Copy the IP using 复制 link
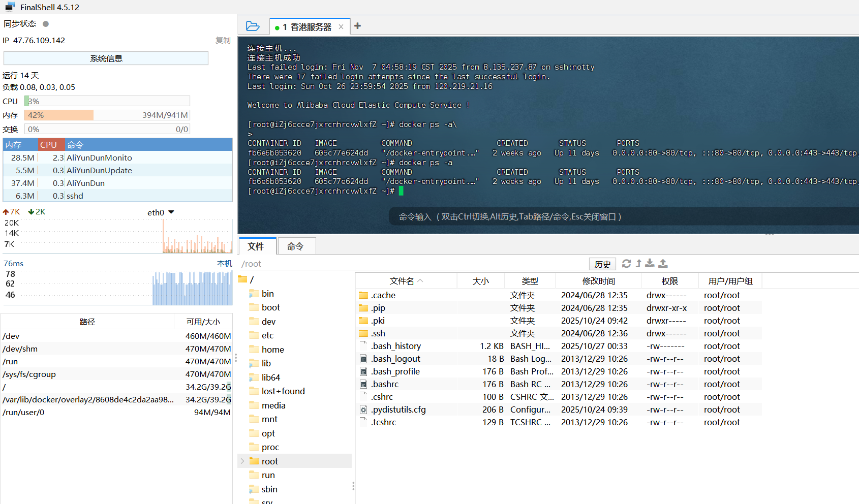859x504 pixels. 223,41
